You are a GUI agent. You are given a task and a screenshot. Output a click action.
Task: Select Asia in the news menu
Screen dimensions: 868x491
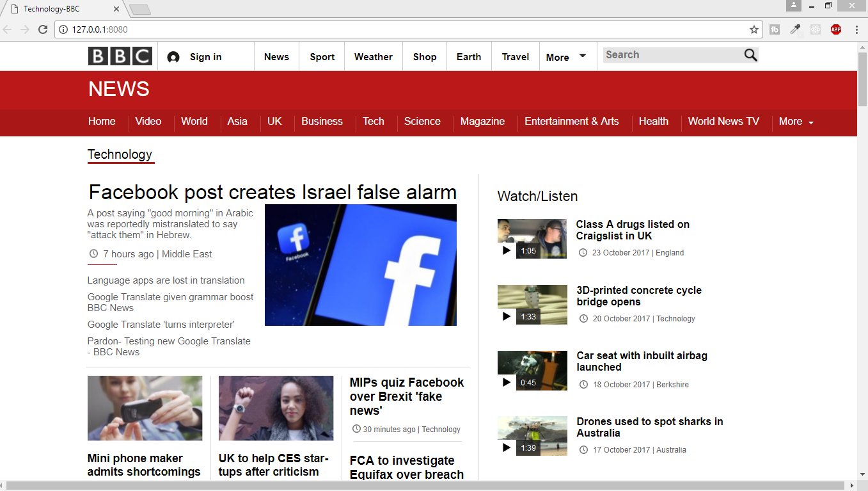(x=237, y=122)
